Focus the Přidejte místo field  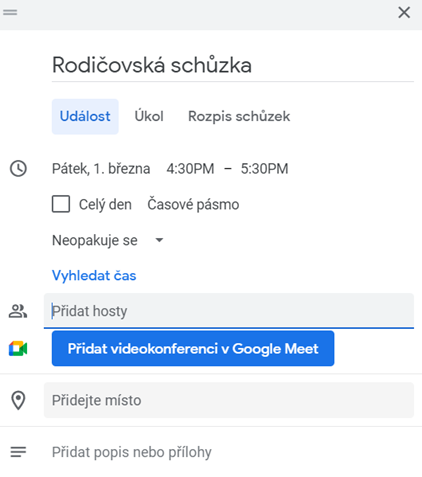229,400
